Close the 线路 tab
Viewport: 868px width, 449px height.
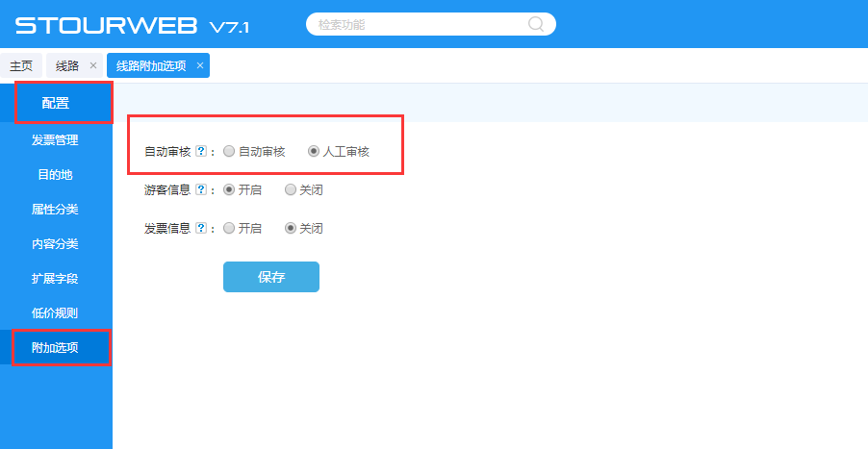coord(92,65)
